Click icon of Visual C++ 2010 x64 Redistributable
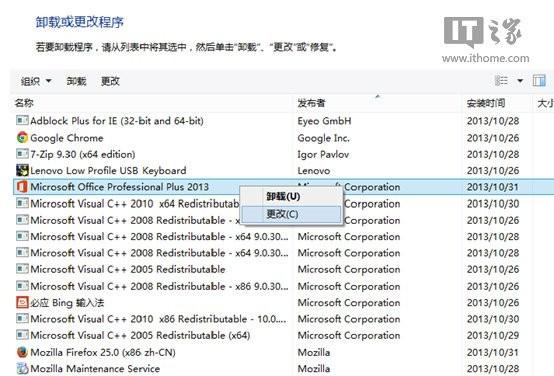Screen dimensions: 554x376 point(22,204)
